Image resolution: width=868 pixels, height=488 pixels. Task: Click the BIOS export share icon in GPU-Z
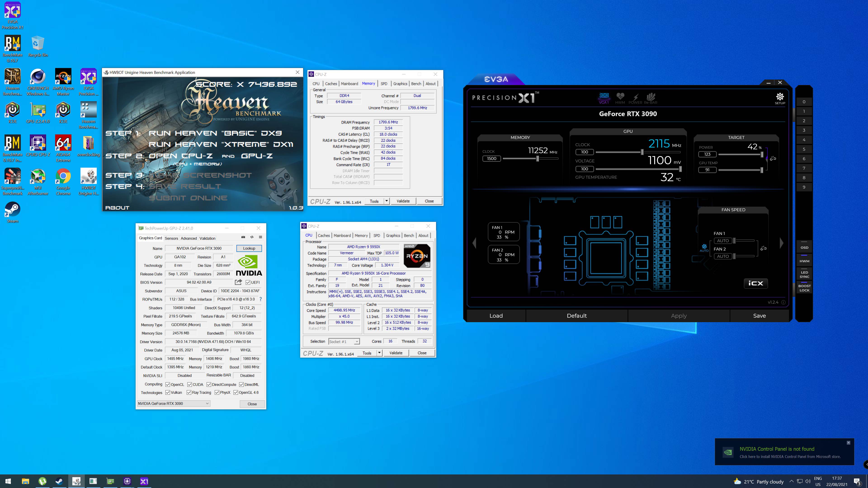coord(238,282)
